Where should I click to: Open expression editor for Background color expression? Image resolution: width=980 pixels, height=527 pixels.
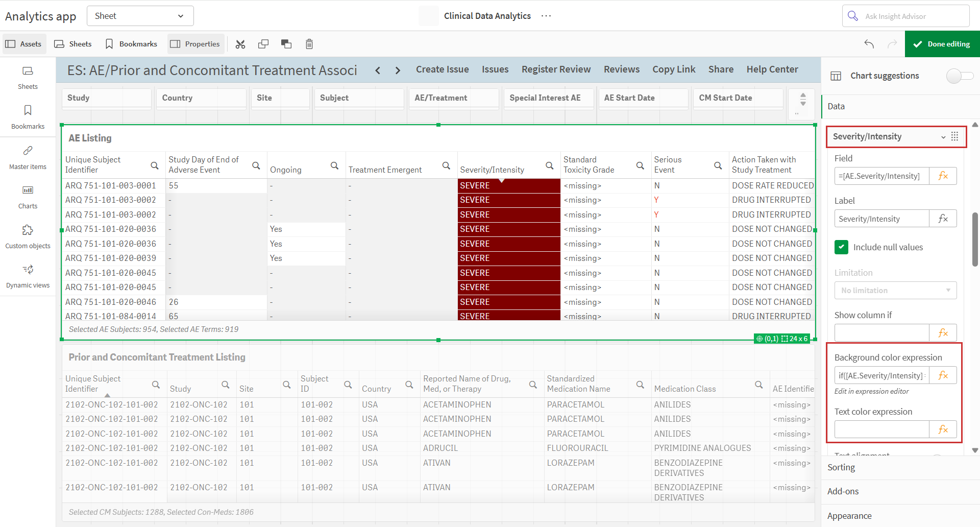point(943,375)
